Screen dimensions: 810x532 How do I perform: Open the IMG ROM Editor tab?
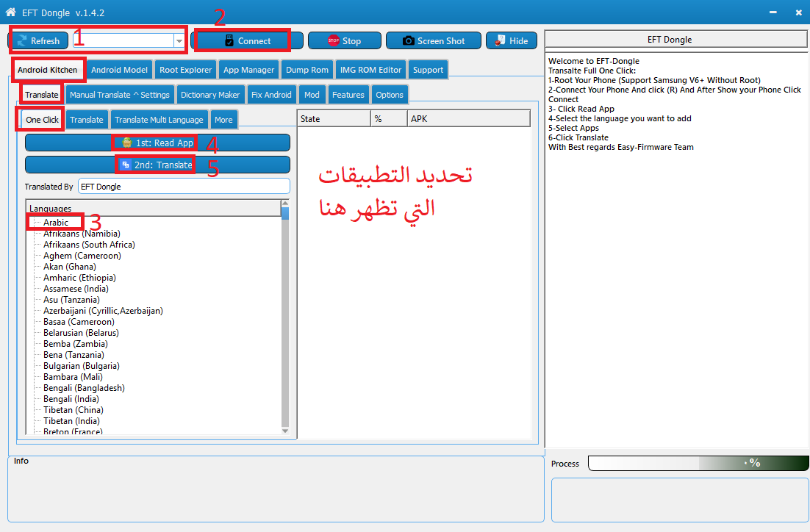[x=370, y=70]
